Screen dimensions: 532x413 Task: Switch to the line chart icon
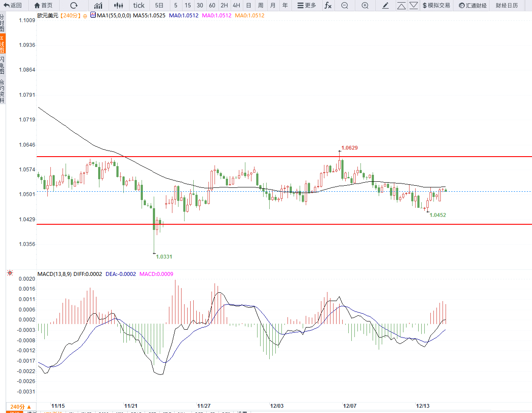click(x=99, y=6)
